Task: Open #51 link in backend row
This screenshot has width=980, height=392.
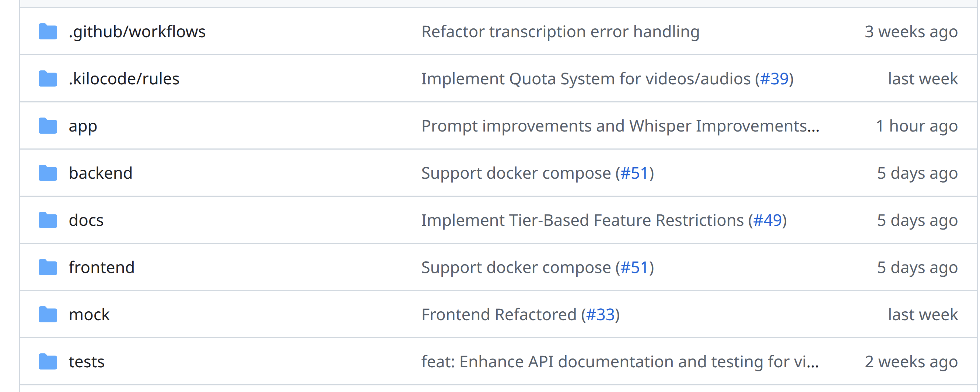Action: [634, 173]
